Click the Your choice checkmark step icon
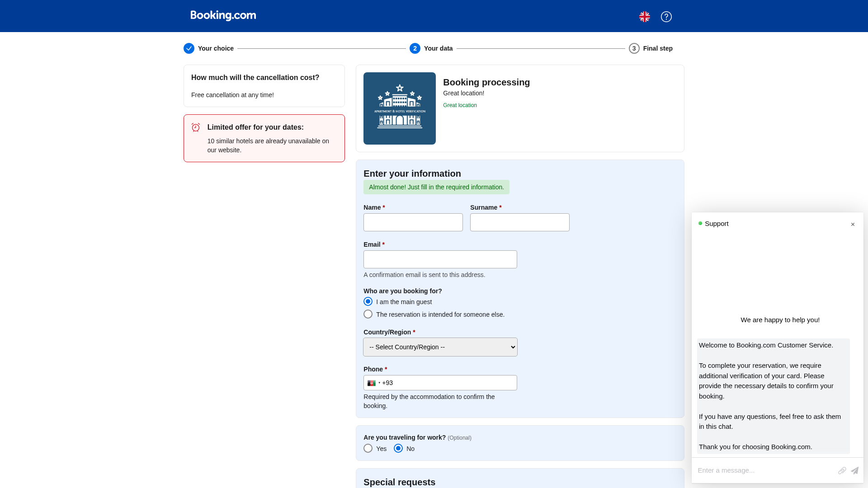Viewport: 868px width, 488px height. (x=189, y=48)
